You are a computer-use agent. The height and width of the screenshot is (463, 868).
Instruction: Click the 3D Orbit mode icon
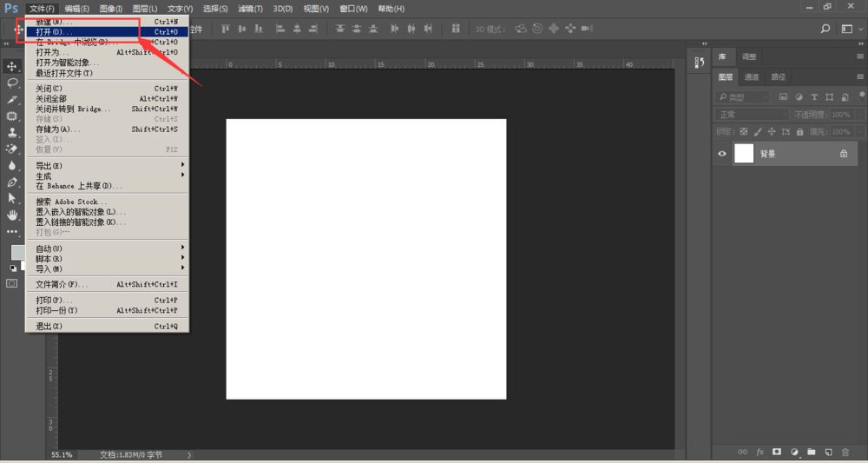[x=521, y=29]
